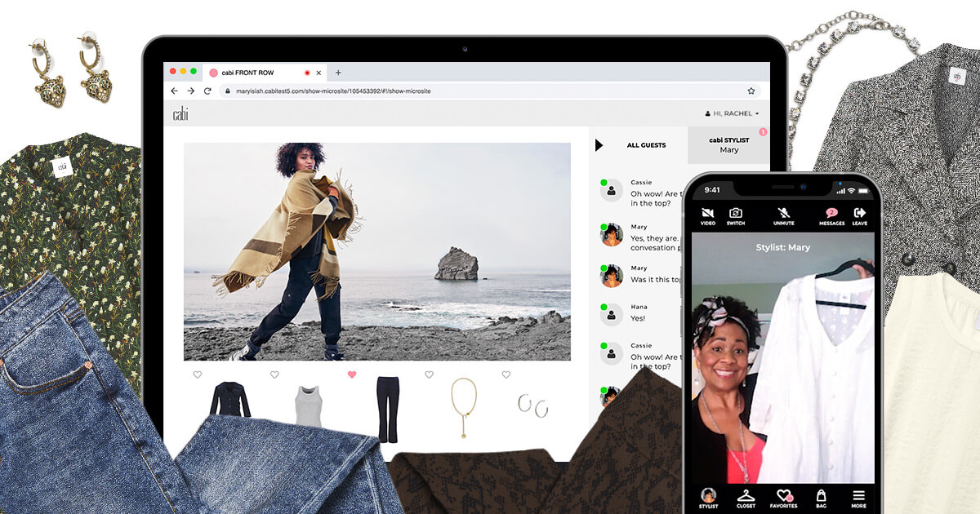Click Hana's 'Yes!' message
Image resolution: width=980 pixels, height=514 pixels.
[x=638, y=318]
